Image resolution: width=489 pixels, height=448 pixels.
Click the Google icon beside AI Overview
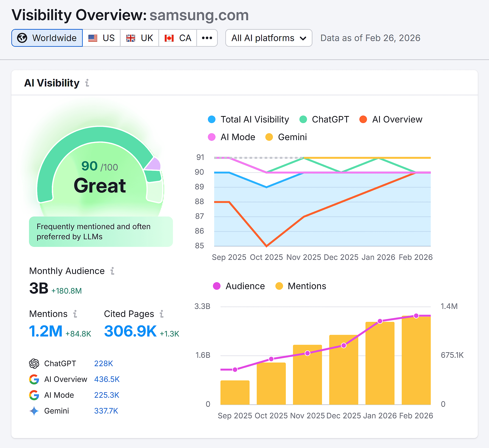(x=34, y=379)
